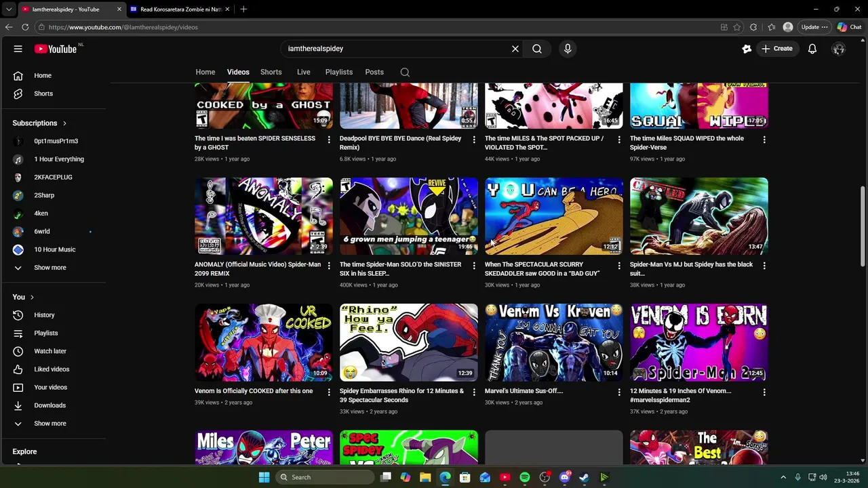Screen dimensions: 868x488
Task: Search within the channel using the magnifier
Action: [405, 72]
